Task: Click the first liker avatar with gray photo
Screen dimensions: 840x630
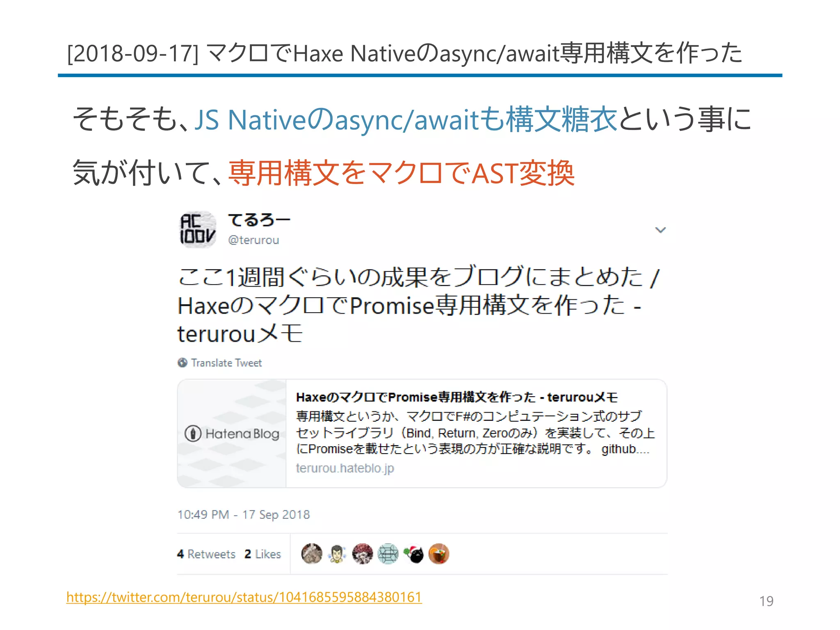Action: [x=312, y=554]
